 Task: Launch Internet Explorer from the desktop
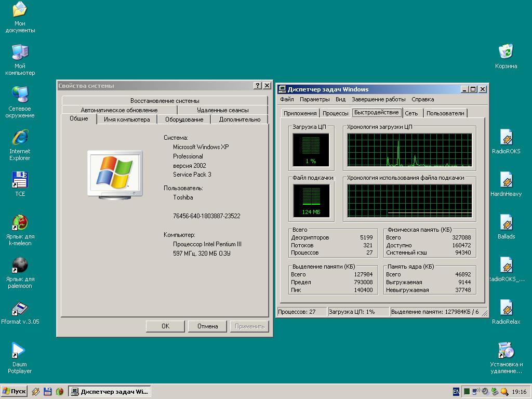pos(20,138)
